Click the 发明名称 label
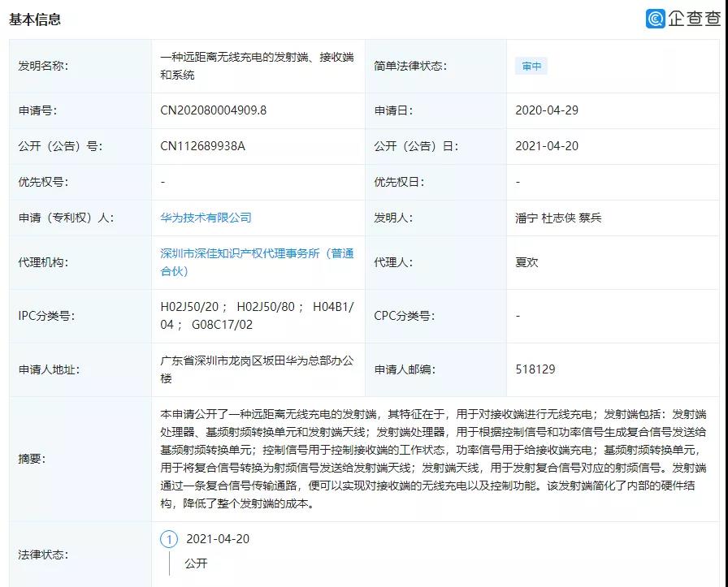The image size is (728, 587). point(43,66)
